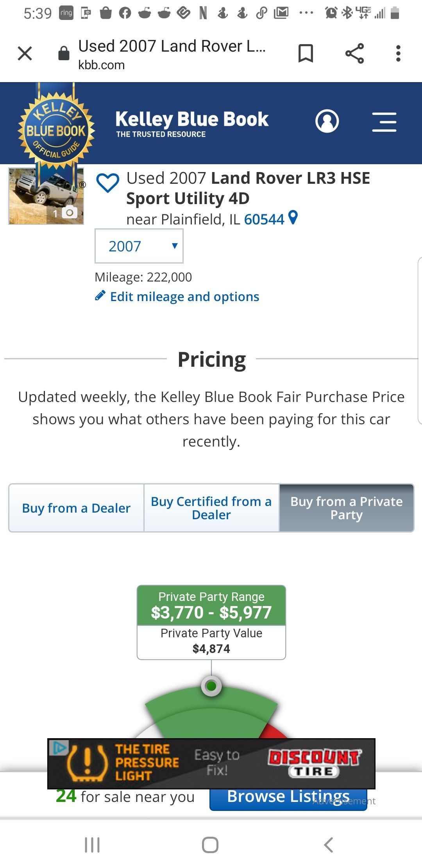Tap the green price gauge marker

tap(211, 686)
